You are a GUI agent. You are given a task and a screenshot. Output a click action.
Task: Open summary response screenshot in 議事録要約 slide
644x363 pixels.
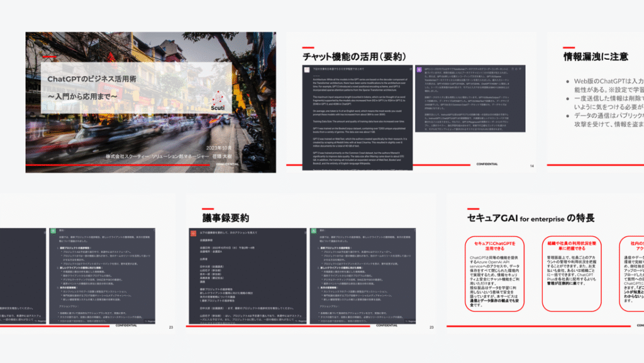tap(363, 276)
